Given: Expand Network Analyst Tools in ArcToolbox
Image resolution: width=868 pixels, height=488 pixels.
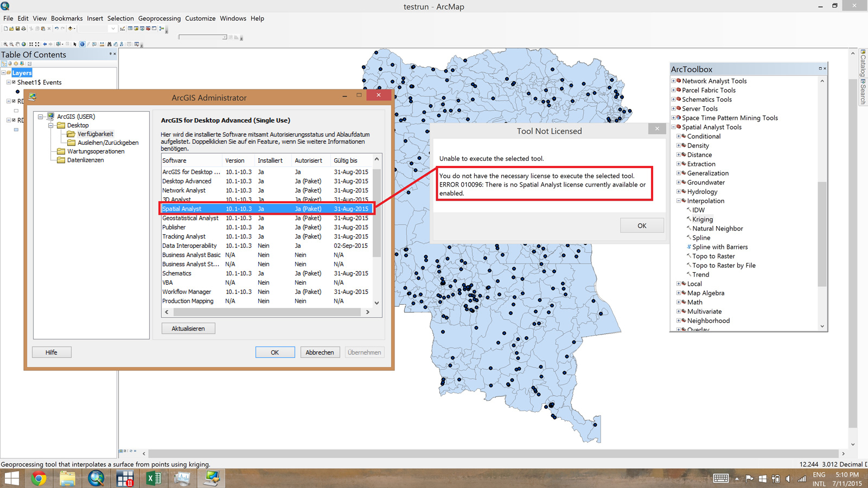Looking at the screenshot, I should point(673,81).
